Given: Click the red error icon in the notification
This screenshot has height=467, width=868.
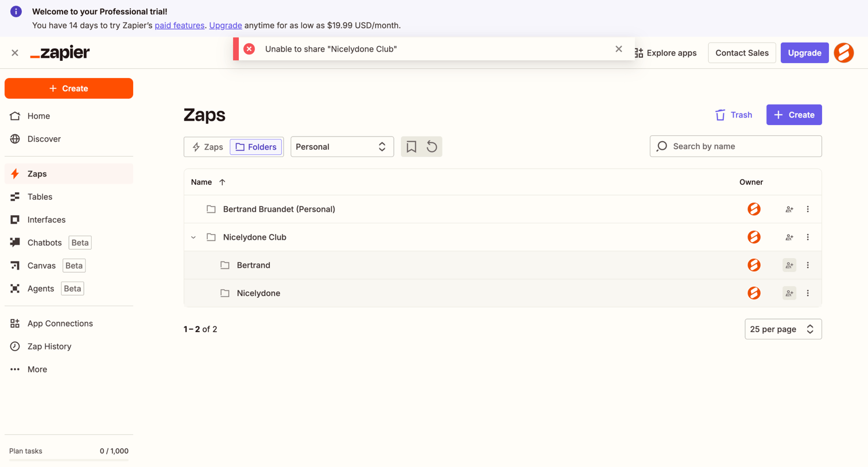Looking at the screenshot, I should [x=249, y=49].
